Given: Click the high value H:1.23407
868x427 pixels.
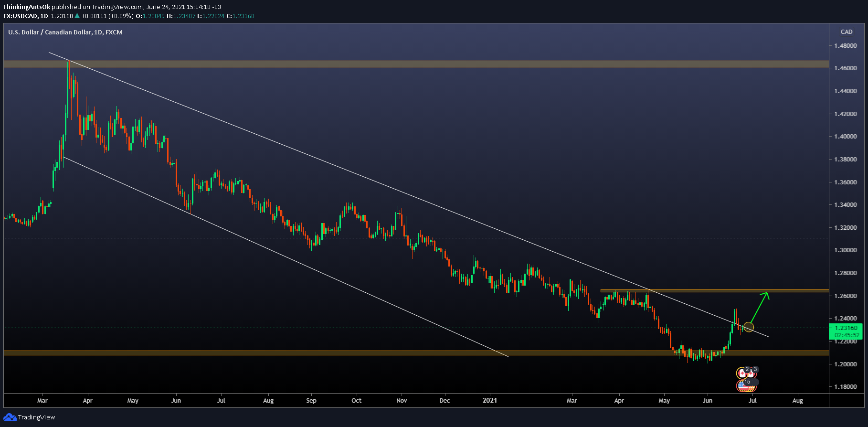Looking at the screenshot, I should click(181, 16).
